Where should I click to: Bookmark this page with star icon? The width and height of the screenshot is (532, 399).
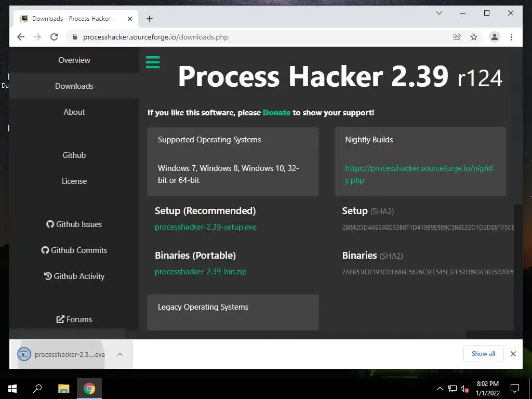(474, 37)
